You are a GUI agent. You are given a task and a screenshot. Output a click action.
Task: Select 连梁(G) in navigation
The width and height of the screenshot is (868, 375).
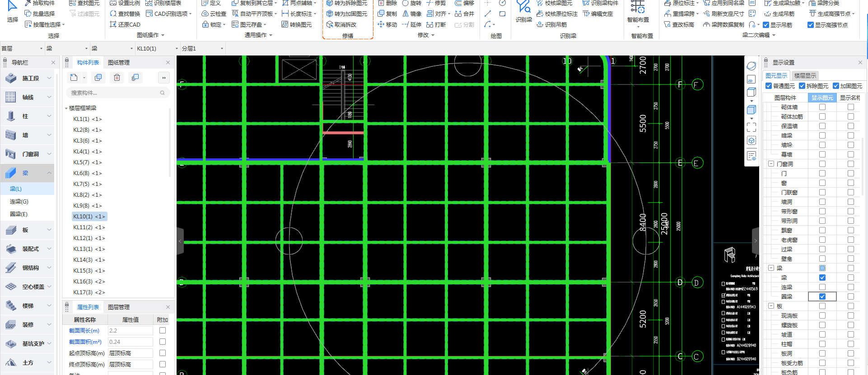pyautogui.click(x=19, y=201)
